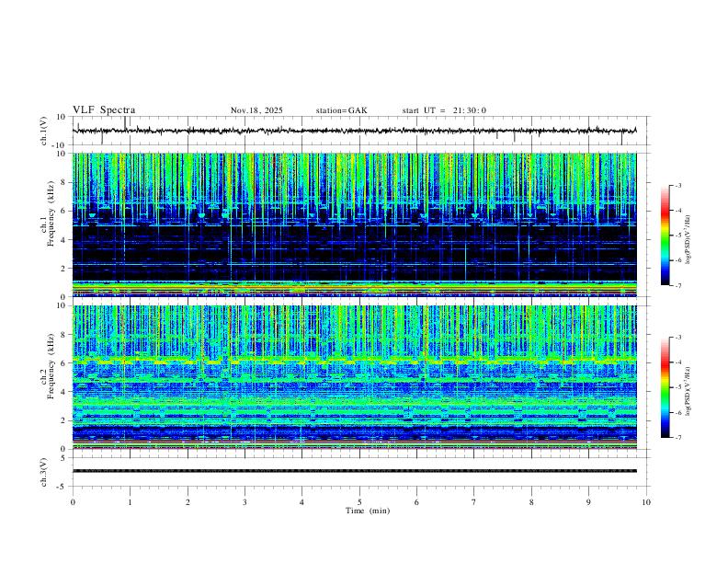The image size is (728, 563).
Task: Click the "station=GAK" header label
Action: 342,110
